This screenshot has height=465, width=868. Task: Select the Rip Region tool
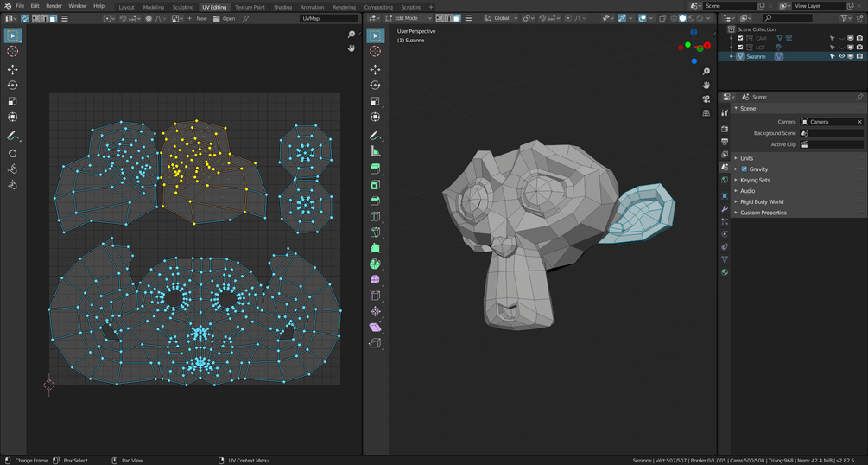[x=376, y=343]
